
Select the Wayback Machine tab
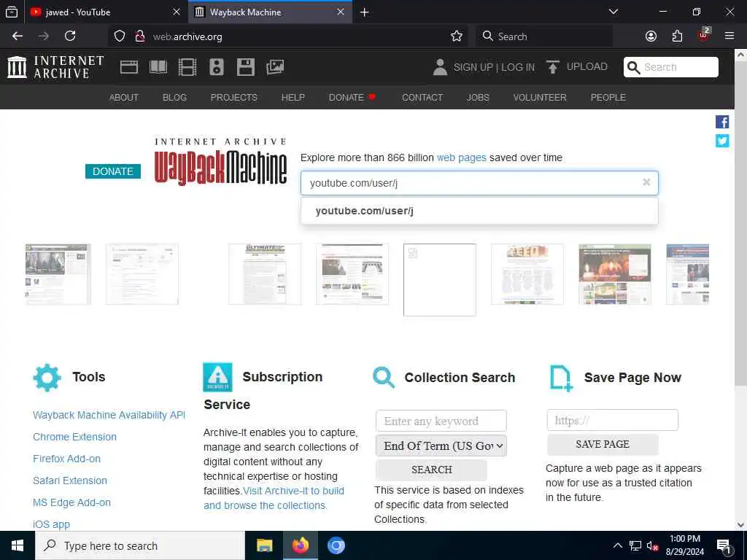coord(270,12)
